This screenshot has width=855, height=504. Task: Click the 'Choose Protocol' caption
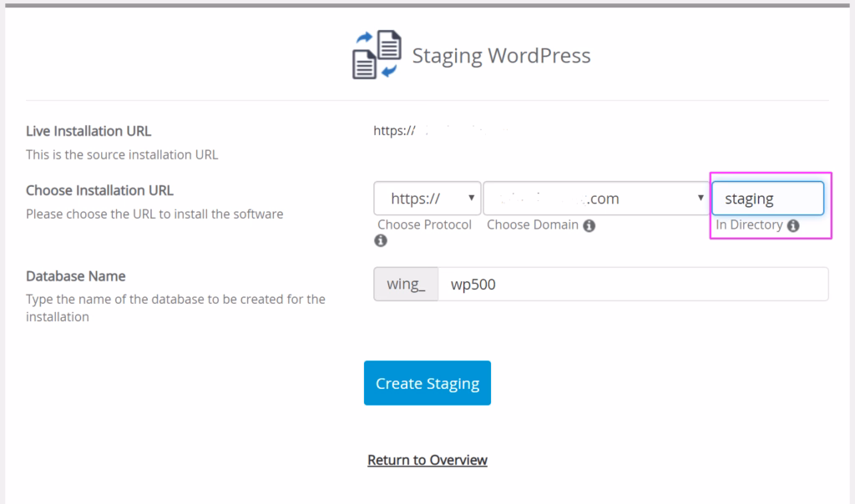(424, 225)
